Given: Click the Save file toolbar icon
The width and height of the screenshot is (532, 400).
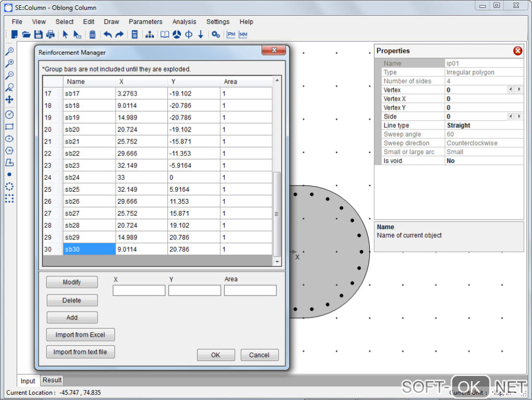Looking at the screenshot, I should pos(38,34).
